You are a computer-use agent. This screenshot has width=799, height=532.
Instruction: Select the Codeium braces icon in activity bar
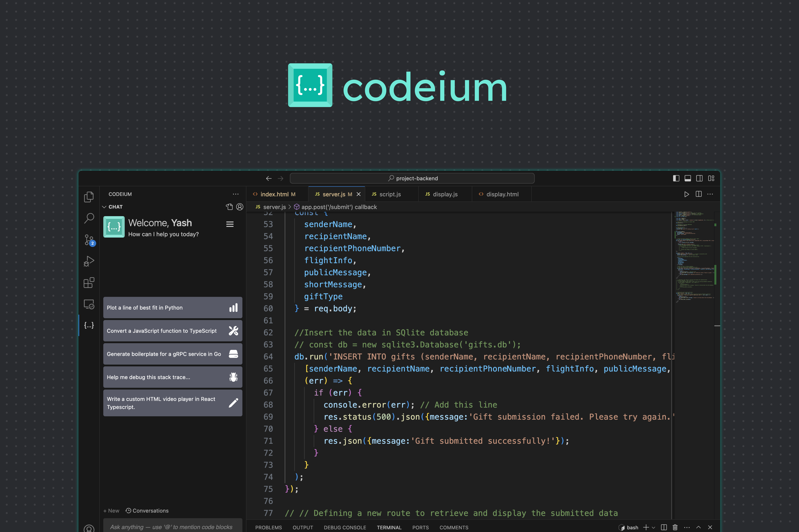click(89, 325)
